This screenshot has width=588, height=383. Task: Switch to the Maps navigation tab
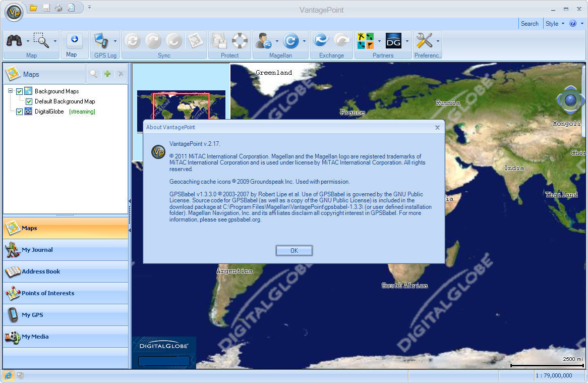[x=66, y=228]
